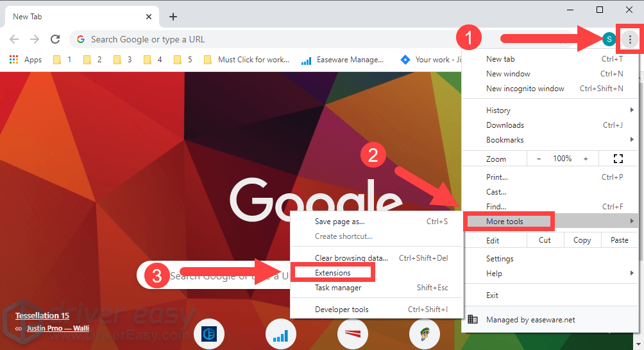Open the Apps grid shortcut
644x350 pixels.
click(x=26, y=60)
